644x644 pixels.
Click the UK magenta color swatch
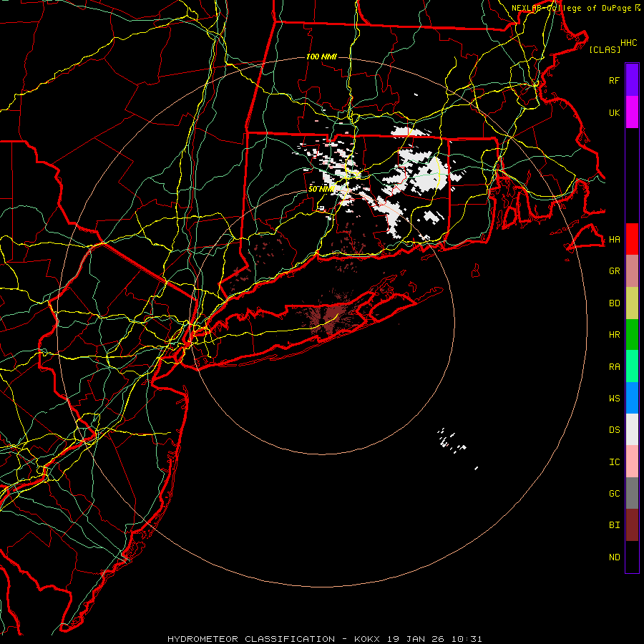(632, 112)
